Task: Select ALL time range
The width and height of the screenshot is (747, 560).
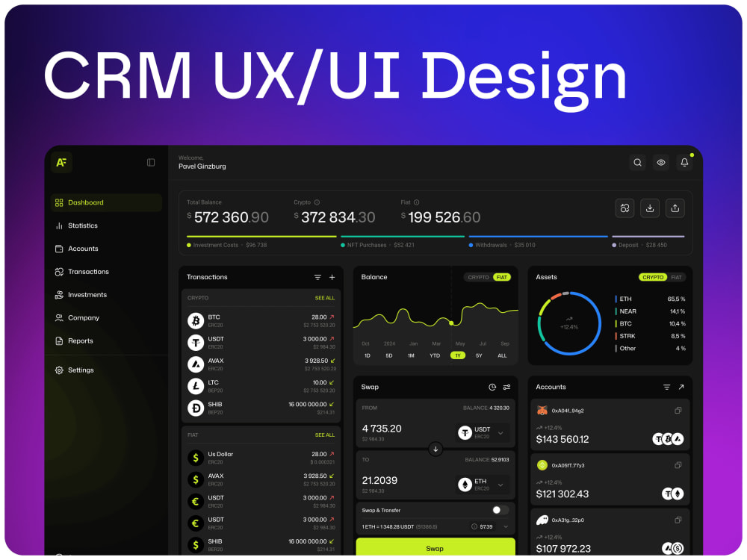Action: pyautogui.click(x=502, y=355)
